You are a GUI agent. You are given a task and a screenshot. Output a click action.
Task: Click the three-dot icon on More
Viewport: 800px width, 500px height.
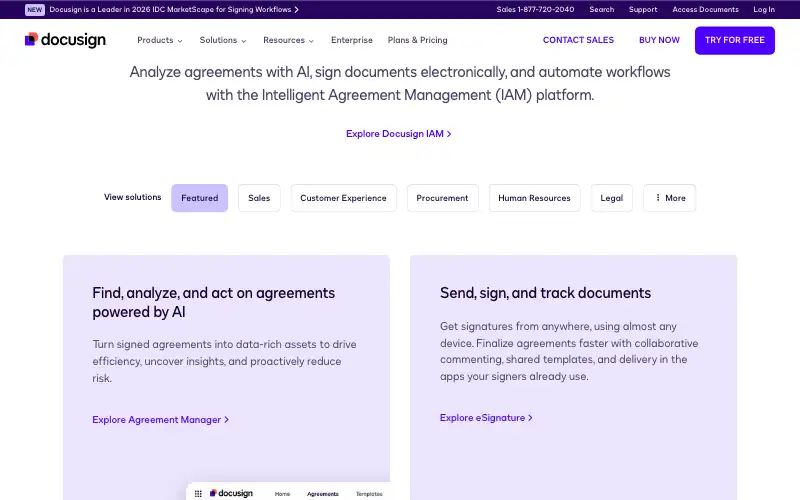[x=658, y=197]
